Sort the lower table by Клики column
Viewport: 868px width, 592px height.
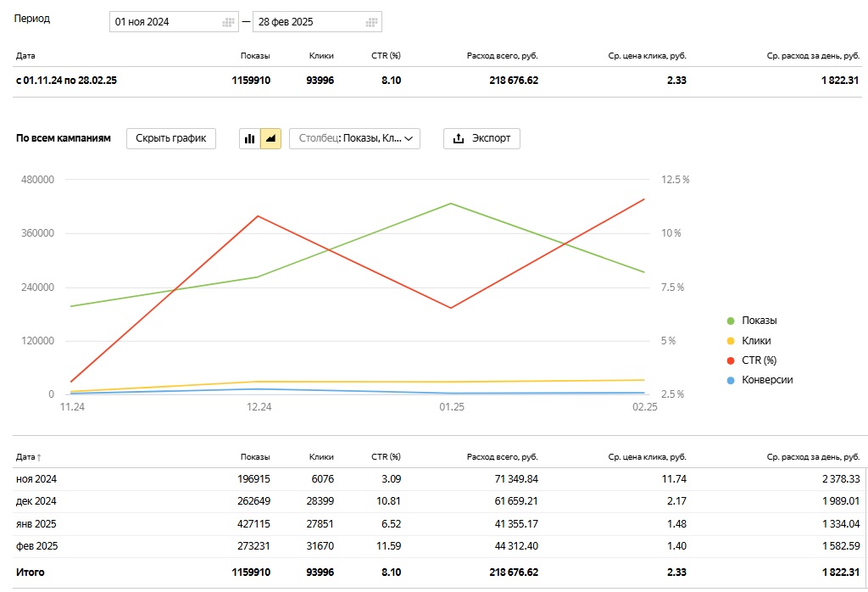point(321,457)
